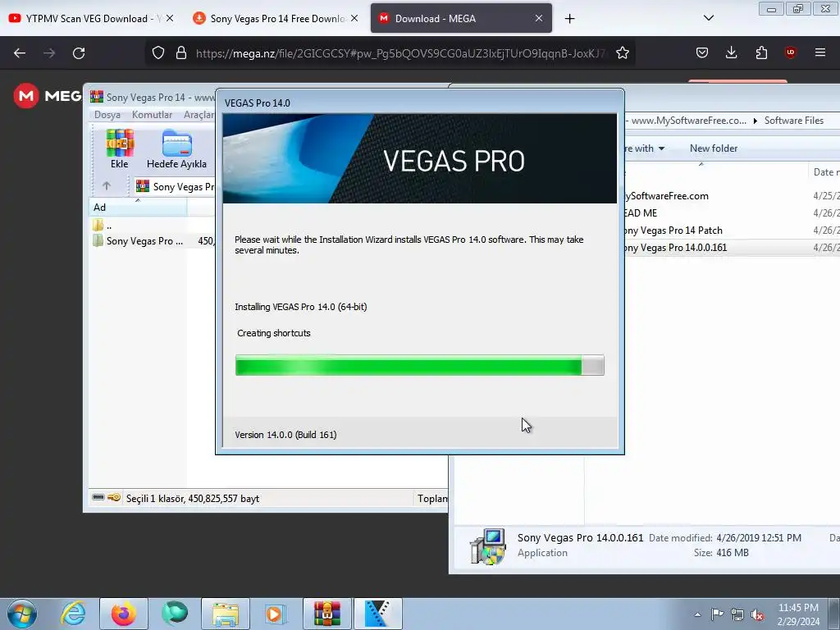840x630 pixels.
Task: Open the list all tabs dropdown
Action: click(x=708, y=18)
